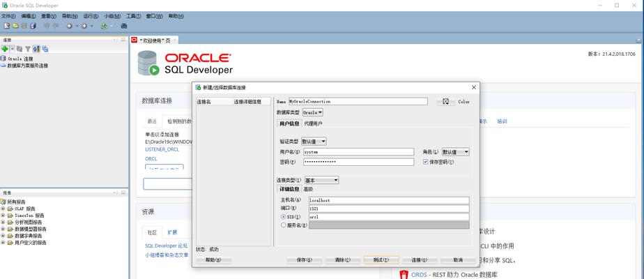
Task: Open the 文件 menu
Action: click(8, 16)
